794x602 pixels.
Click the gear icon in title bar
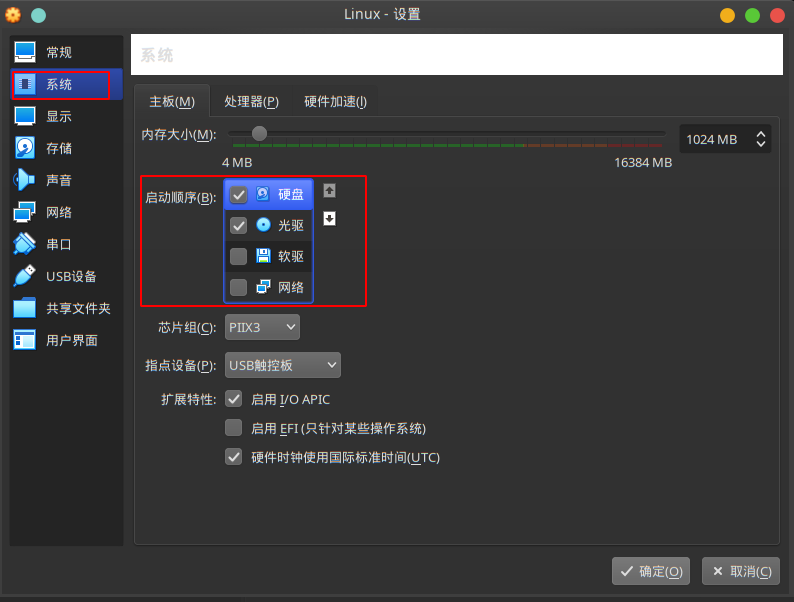13,15
